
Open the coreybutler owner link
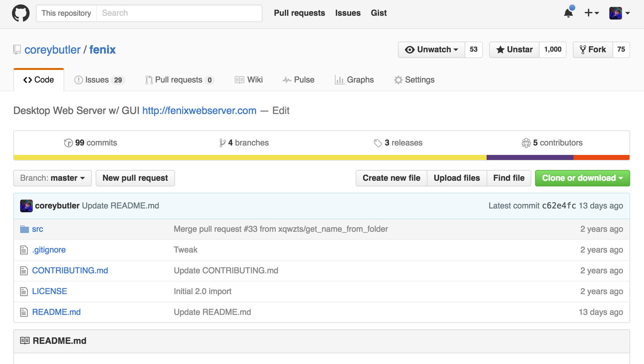click(53, 50)
